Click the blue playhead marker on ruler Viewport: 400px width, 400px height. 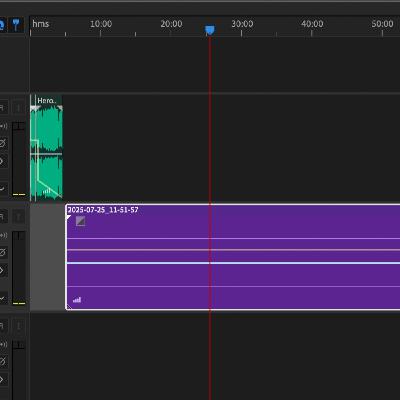pyautogui.click(x=210, y=30)
